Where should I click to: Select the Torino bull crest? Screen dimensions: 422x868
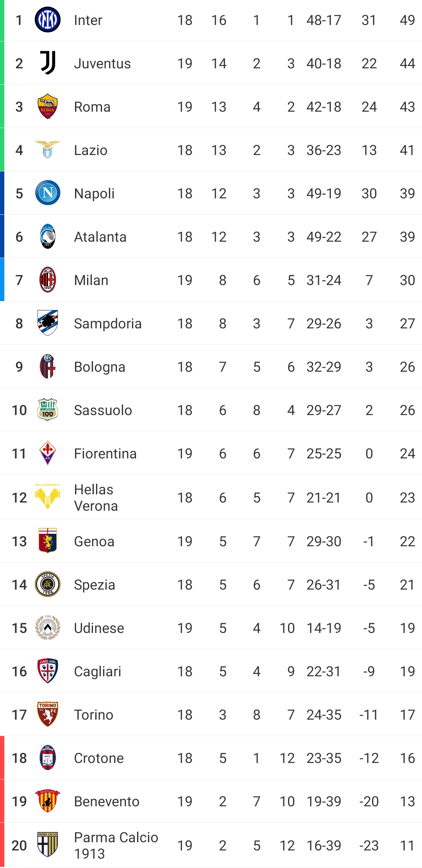48,714
